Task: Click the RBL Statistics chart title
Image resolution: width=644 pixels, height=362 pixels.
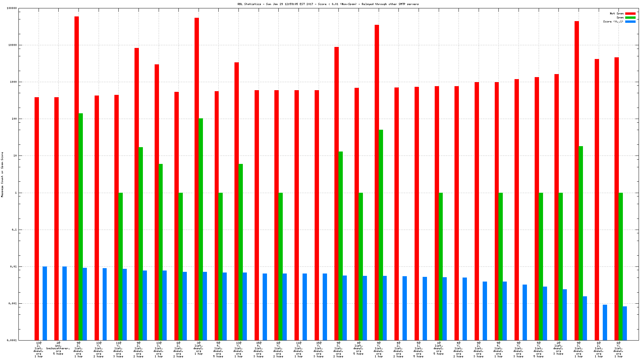Action: [x=328, y=4]
